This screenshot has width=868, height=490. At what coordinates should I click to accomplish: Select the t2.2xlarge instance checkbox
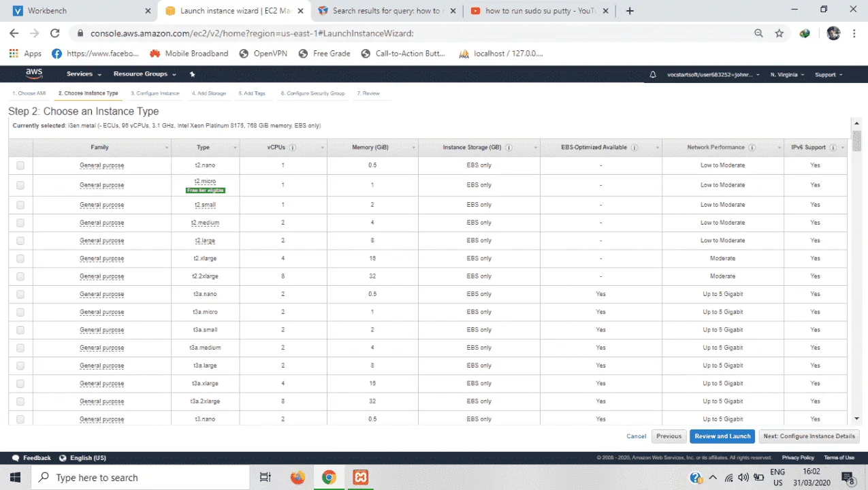pyautogui.click(x=20, y=276)
